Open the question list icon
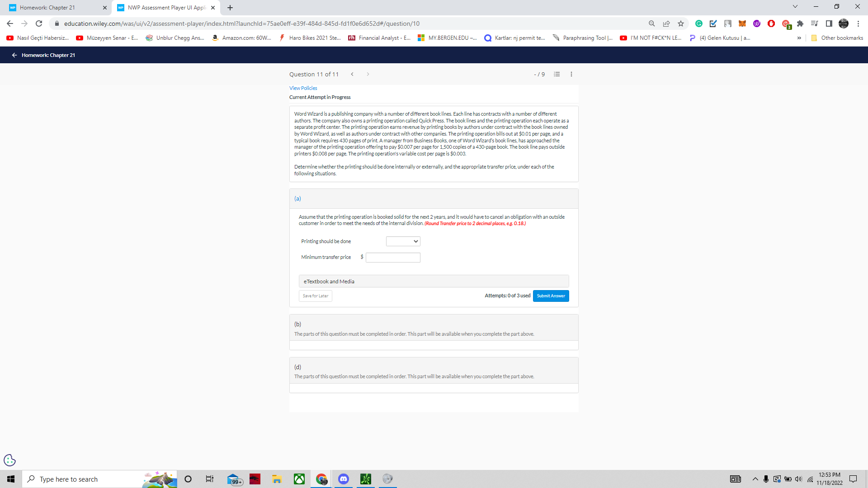This screenshot has width=868, height=488. (x=557, y=74)
